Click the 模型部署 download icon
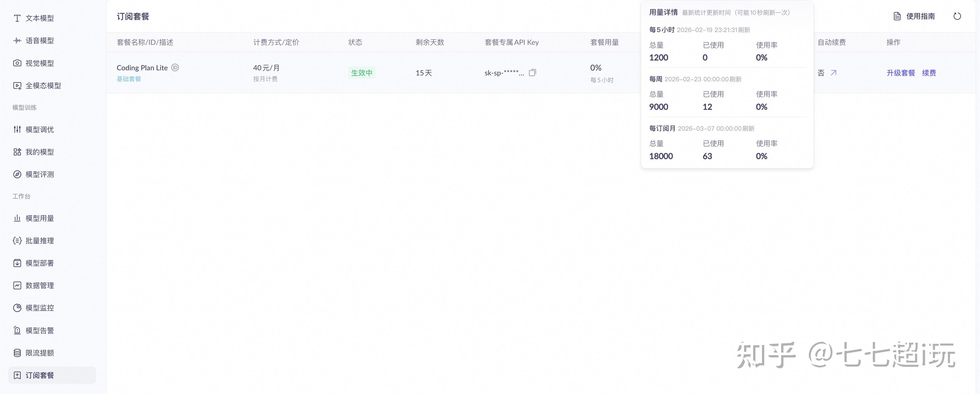Viewport: 980px width, 394px height. point(17,263)
